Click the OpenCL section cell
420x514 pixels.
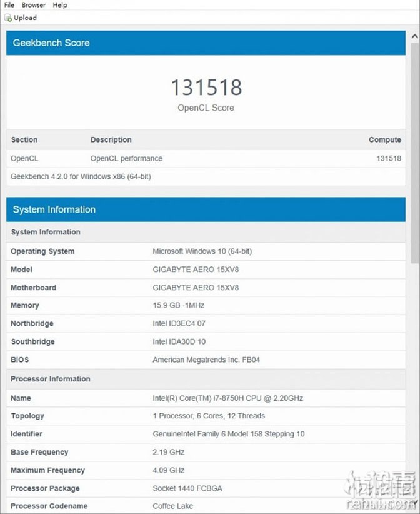point(24,159)
